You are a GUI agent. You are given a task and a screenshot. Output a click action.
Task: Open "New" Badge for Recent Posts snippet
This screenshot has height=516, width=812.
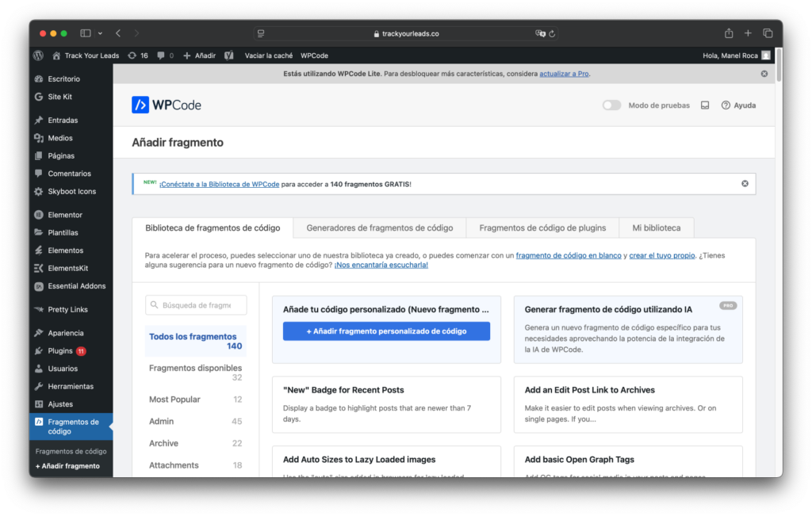386,404
